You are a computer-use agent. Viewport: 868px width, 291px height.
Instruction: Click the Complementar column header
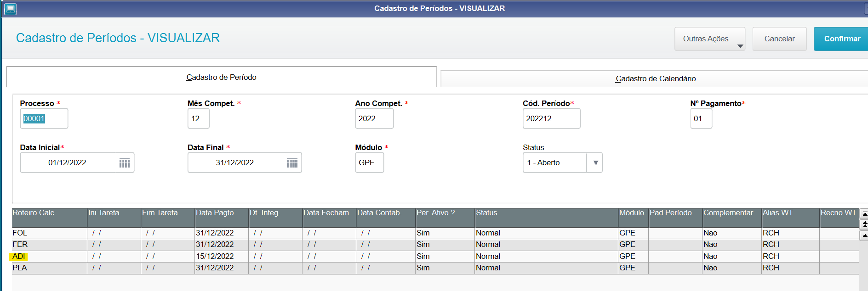pos(732,218)
